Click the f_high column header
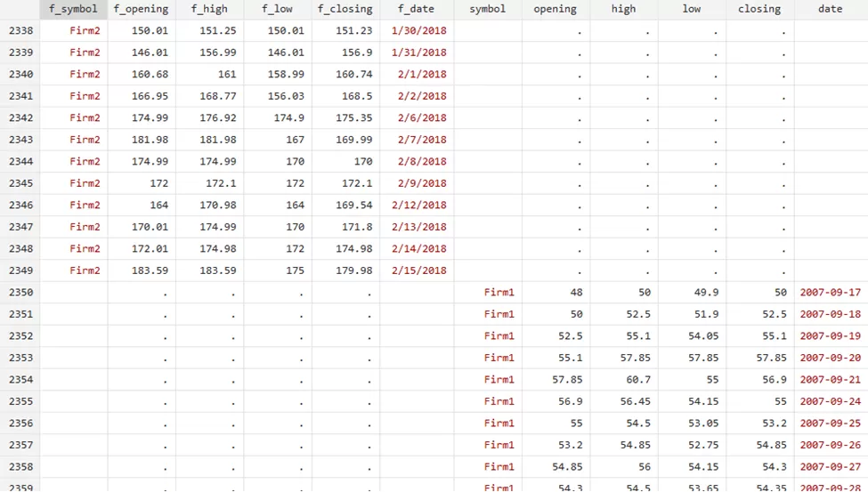 click(210, 10)
